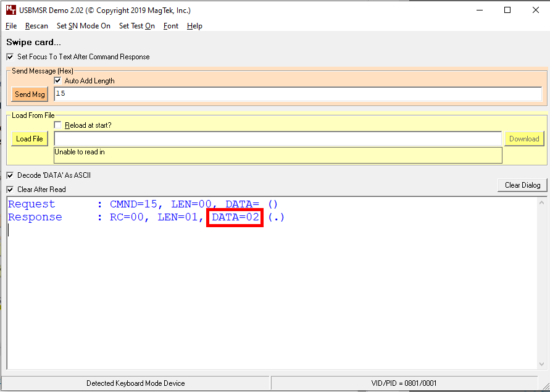The height and width of the screenshot is (392, 550).
Task: Click the scroll down arrow of output log
Action: pyautogui.click(x=541, y=364)
